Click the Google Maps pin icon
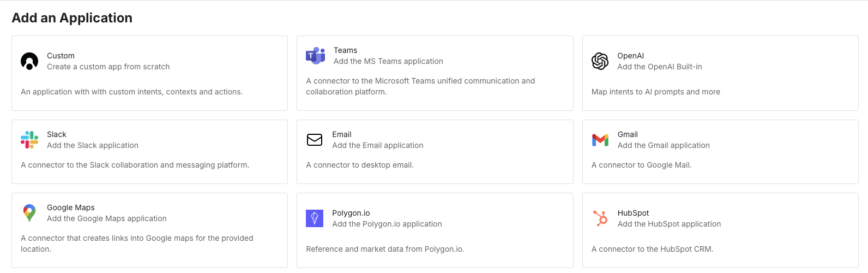The image size is (868, 273). 29,213
